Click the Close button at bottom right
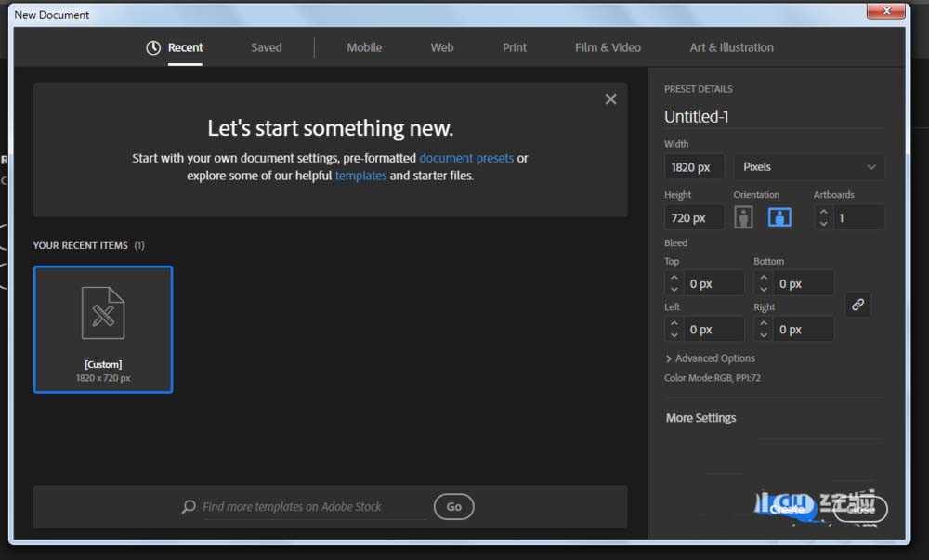Image resolution: width=929 pixels, height=560 pixels. point(860,509)
